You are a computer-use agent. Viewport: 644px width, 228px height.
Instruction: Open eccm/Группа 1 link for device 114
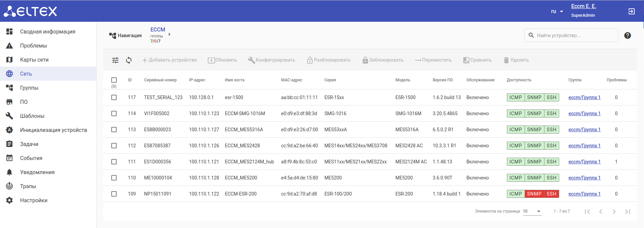click(x=584, y=113)
